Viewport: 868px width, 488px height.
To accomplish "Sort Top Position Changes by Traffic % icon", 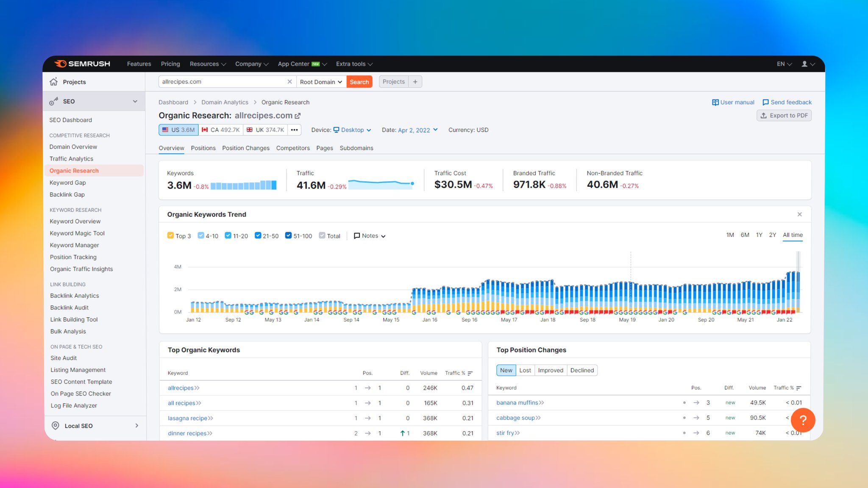I will [798, 388].
